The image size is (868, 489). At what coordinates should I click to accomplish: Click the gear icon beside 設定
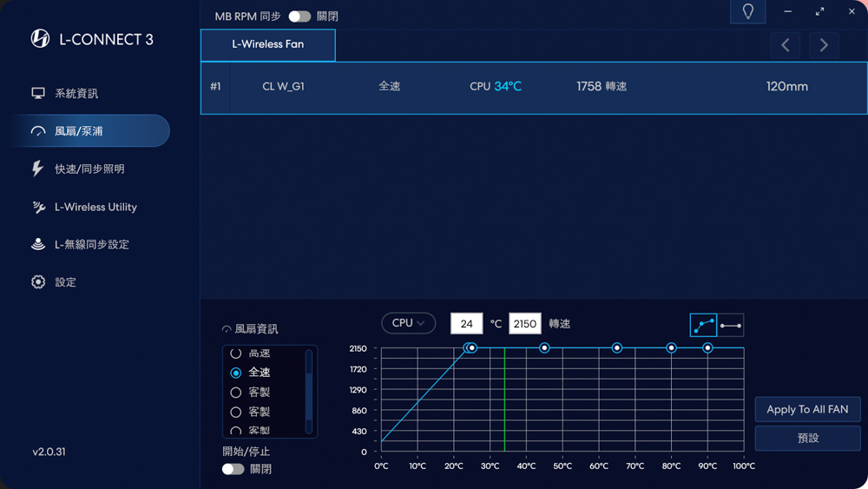[x=37, y=282]
